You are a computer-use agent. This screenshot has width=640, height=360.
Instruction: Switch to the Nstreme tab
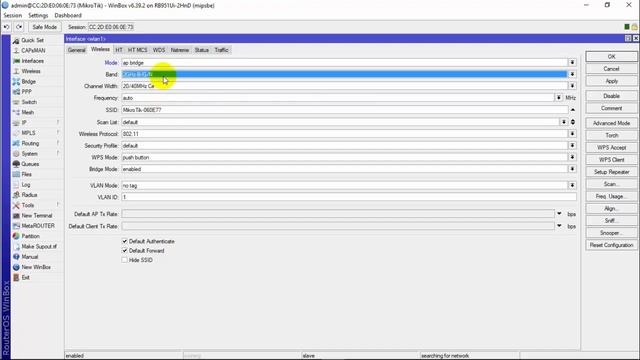click(x=180, y=50)
